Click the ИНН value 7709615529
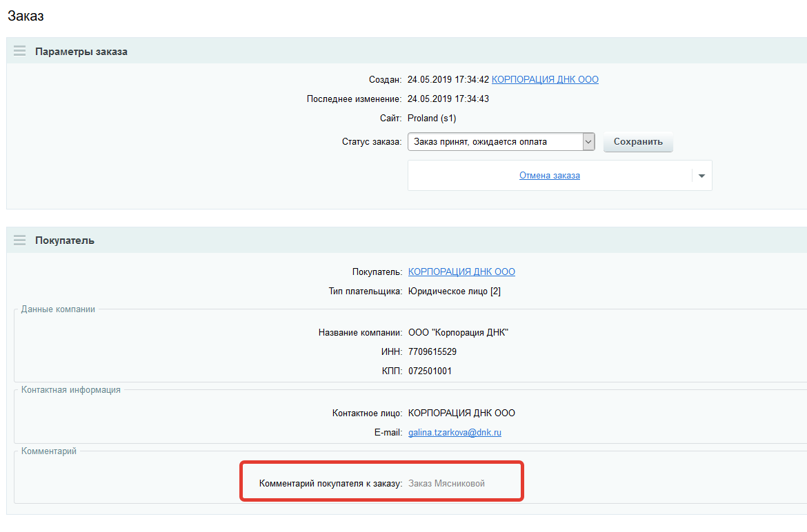Screen dimensions: 807x532 click(432, 352)
